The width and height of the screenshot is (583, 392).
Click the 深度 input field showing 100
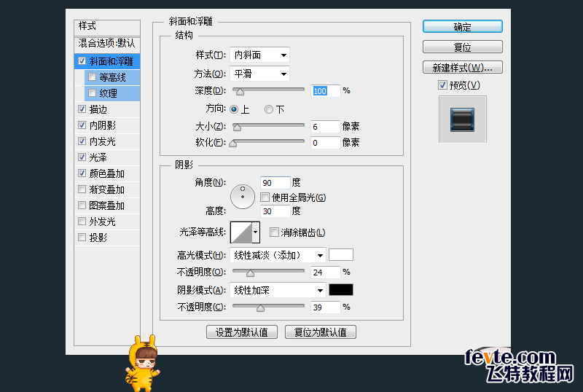325,91
